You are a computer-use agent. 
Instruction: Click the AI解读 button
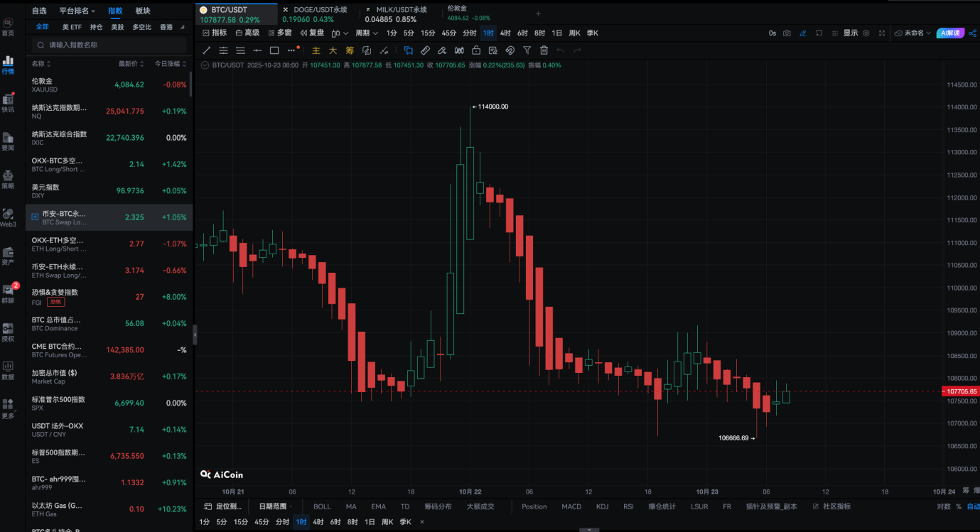[x=950, y=33]
